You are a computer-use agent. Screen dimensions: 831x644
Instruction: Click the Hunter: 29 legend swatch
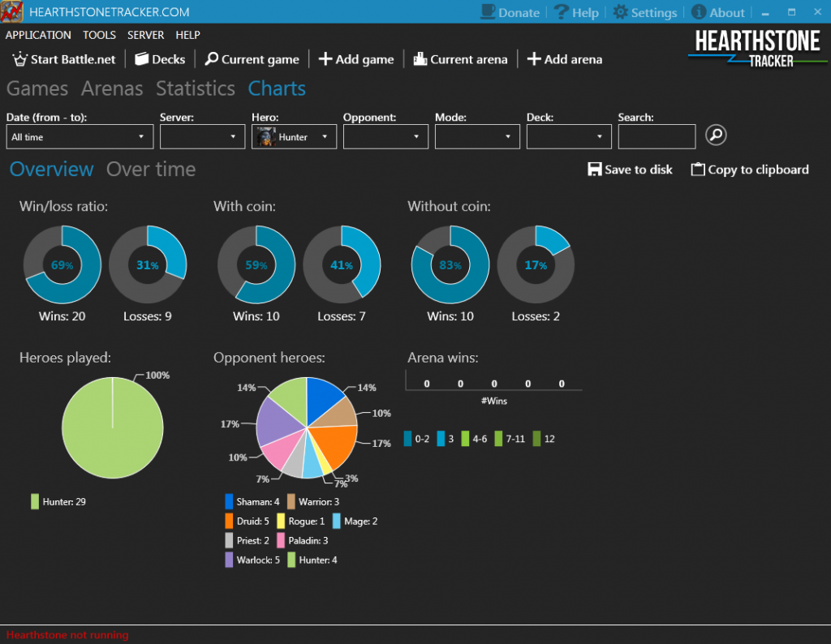(x=35, y=501)
